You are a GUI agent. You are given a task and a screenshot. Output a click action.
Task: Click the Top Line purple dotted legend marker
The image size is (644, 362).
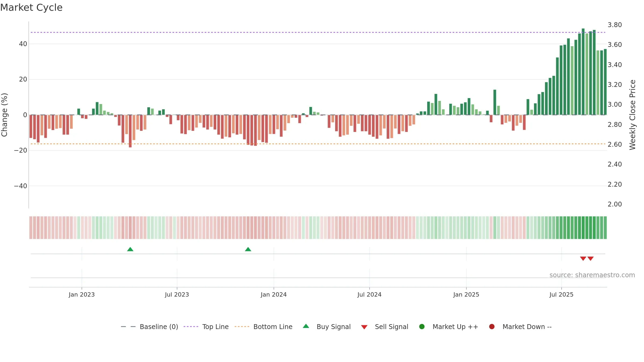(191, 327)
